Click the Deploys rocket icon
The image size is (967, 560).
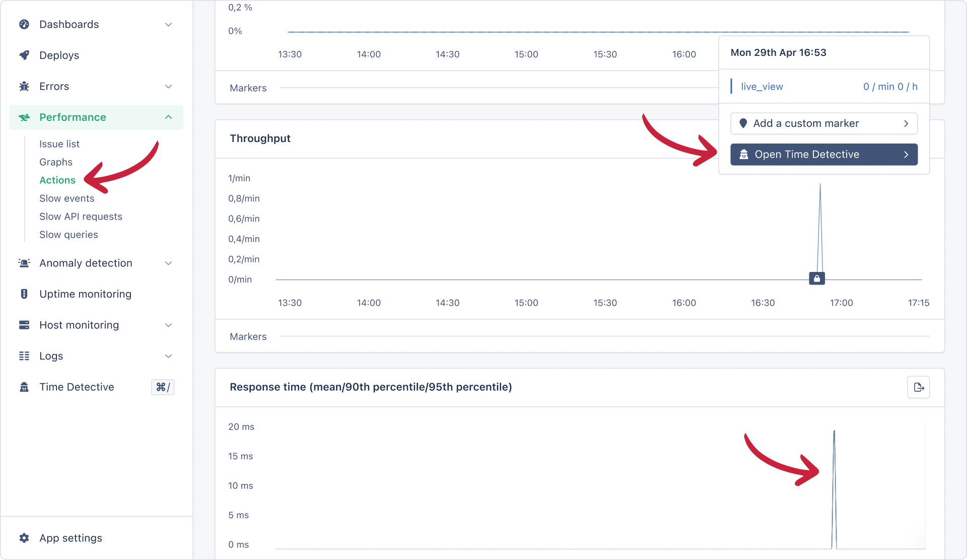24,55
